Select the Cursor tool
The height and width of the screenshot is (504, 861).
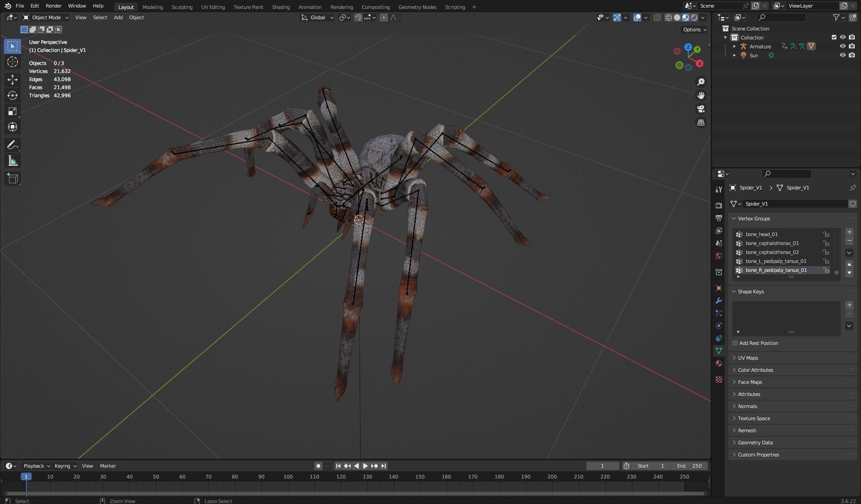(x=13, y=62)
